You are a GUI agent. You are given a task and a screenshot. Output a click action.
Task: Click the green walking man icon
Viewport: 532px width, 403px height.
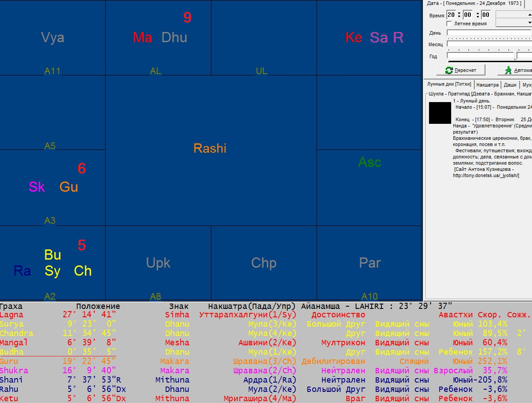[x=508, y=70]
